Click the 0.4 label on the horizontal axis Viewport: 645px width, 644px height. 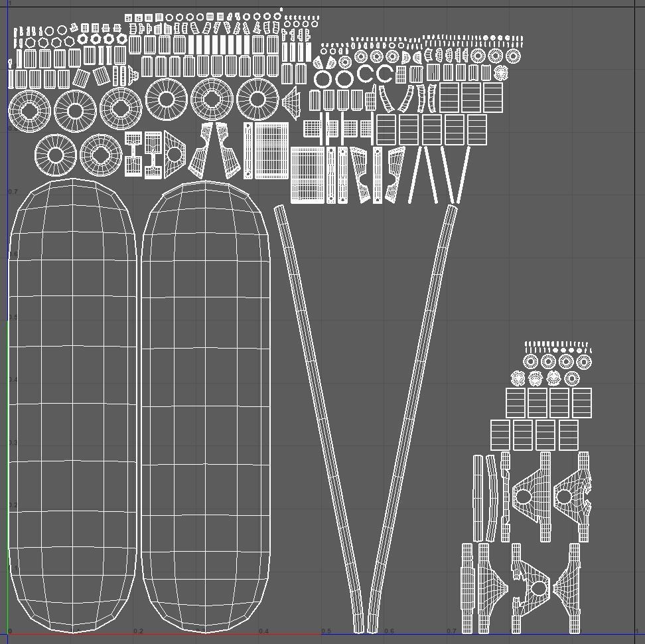click(x=263, y=631)
